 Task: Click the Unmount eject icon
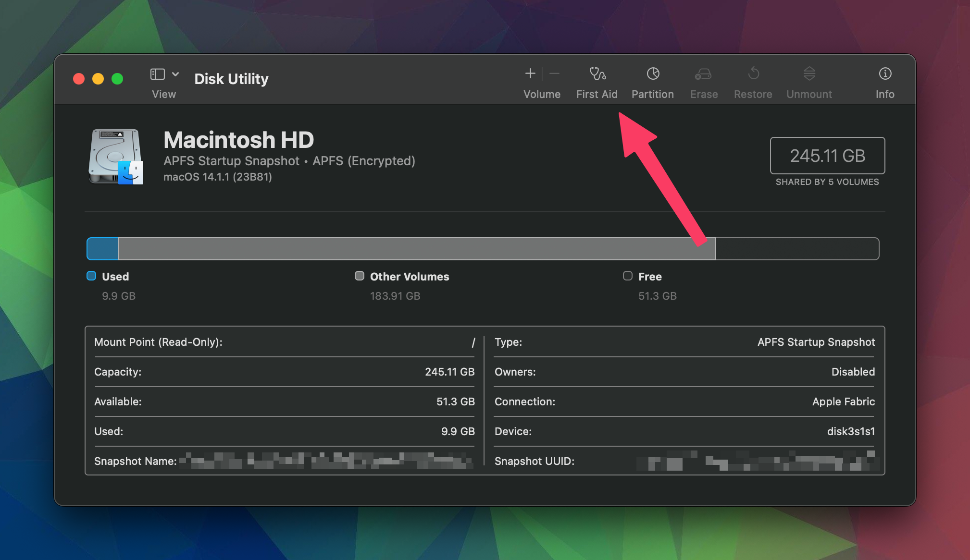tap(809, 73)
